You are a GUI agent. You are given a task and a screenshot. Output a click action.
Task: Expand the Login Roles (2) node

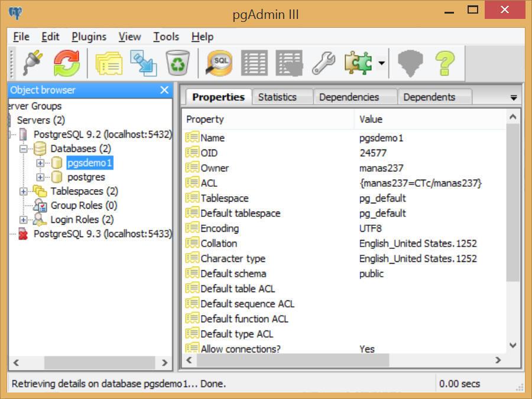point(24,220)
